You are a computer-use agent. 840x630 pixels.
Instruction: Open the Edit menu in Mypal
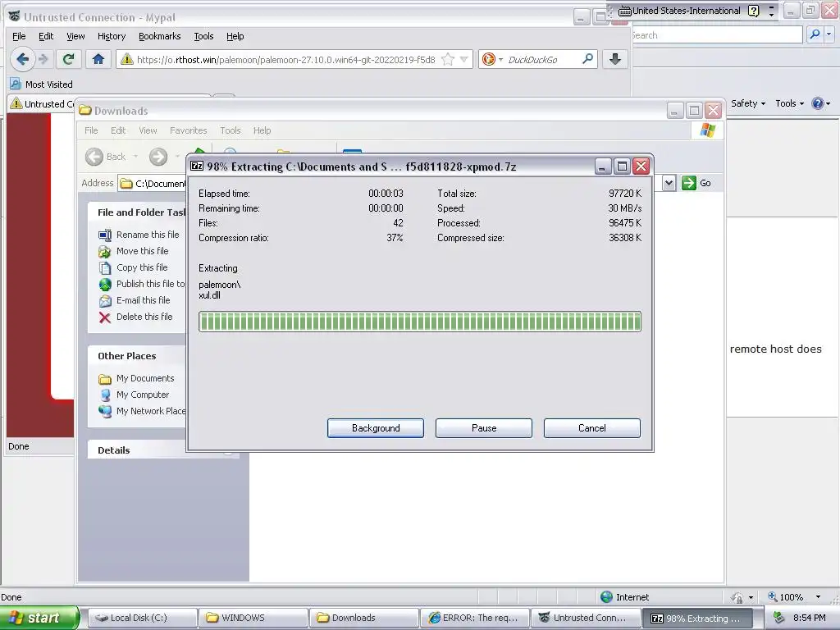tap(46, 36)
